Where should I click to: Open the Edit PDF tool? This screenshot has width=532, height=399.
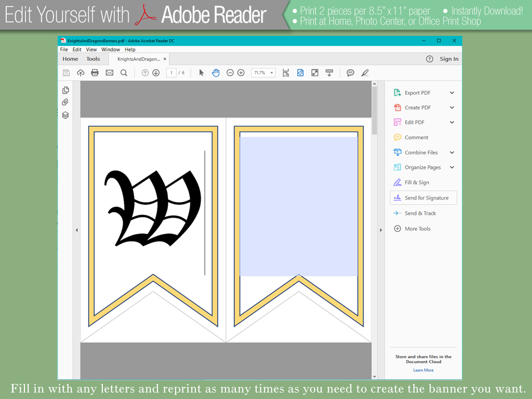coord(414,122)
